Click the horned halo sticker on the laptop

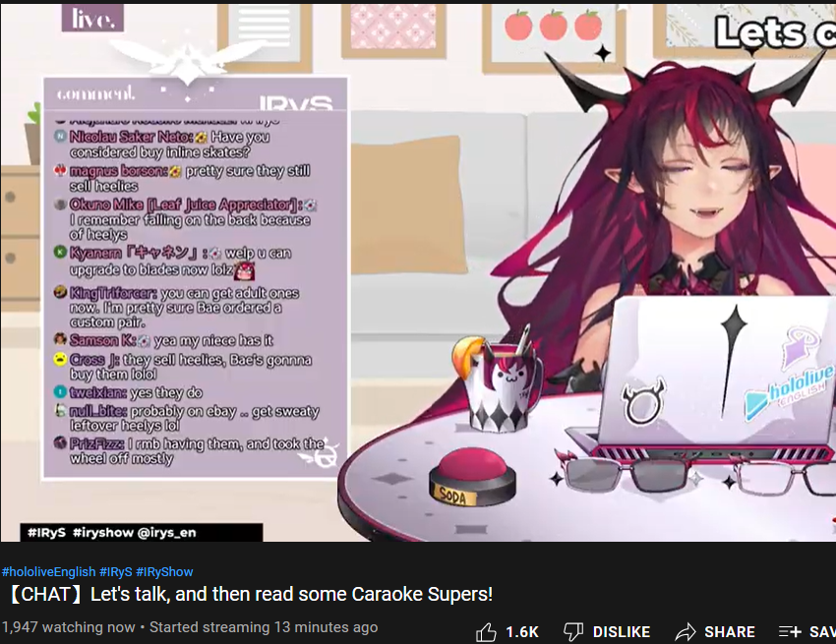644,401
